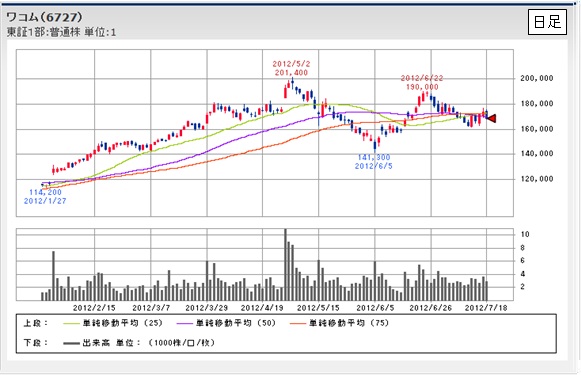Click the volume axis label 6

[522, 260]
